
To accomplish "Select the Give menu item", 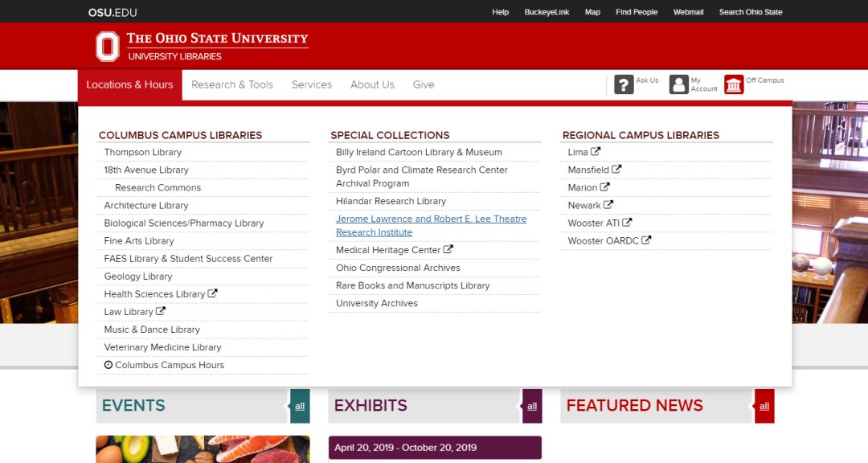I will [x=424, y=84].
